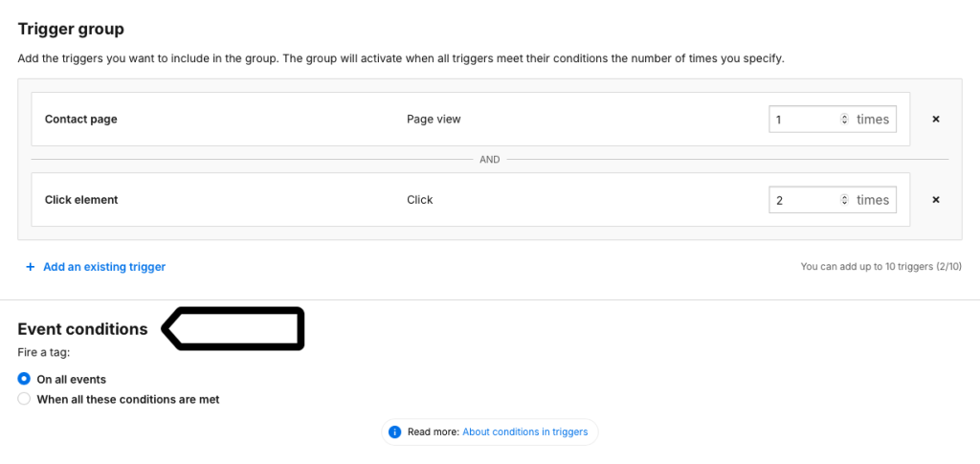Select When all these conditions are met
980x464 pixels.
coord(24,399)
